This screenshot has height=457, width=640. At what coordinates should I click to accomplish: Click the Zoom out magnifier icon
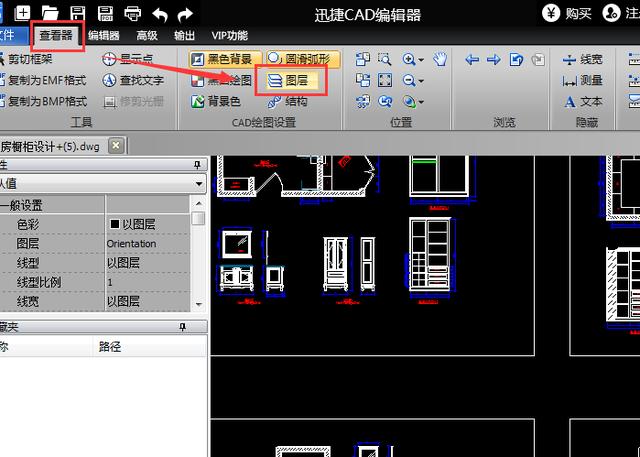pyautogui.click(x=409, y=80)
